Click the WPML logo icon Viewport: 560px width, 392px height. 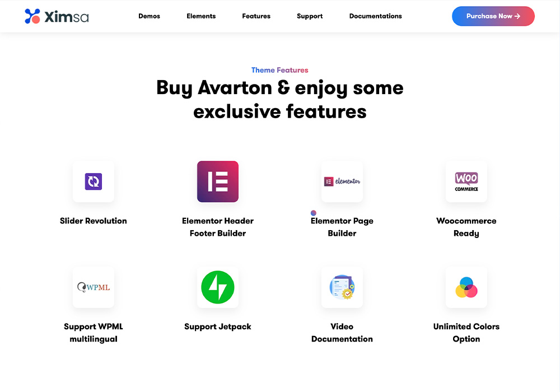tap(93, 287)
